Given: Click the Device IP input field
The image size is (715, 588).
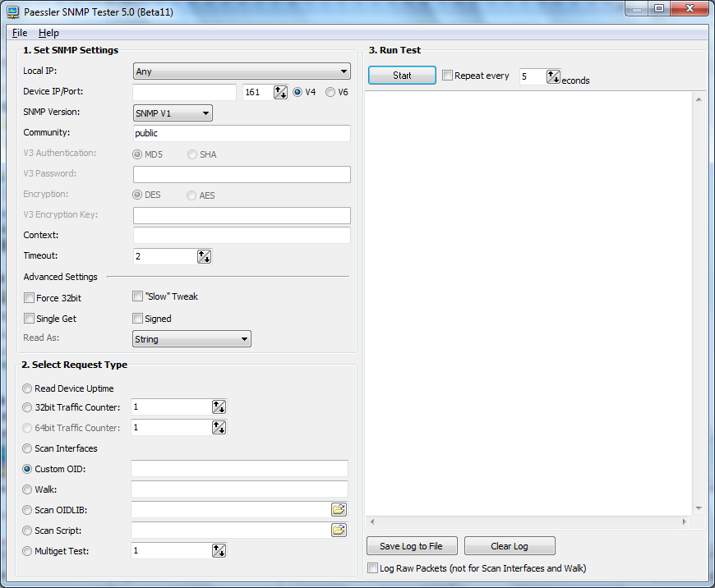Looking at the screenshot, I should (x=185, y=92).
